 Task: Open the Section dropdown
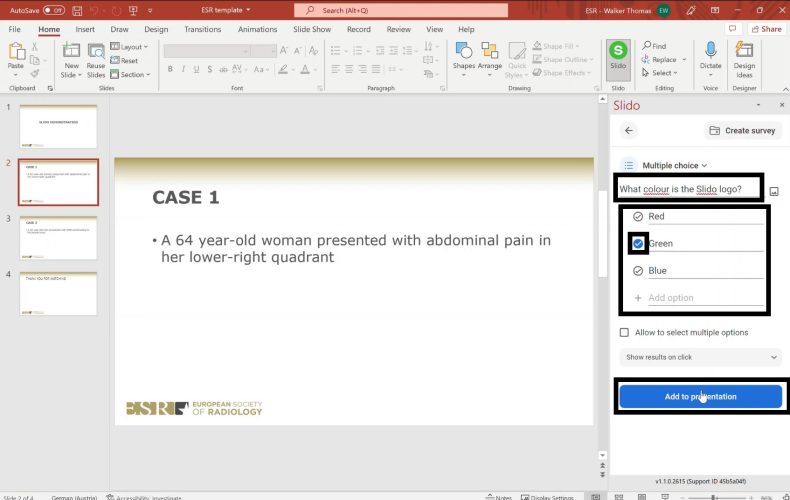tap(130, 75)
